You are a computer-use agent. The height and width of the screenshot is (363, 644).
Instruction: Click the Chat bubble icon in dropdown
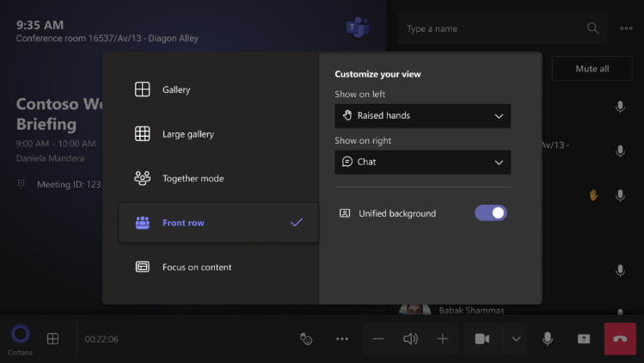coord(347,162)
